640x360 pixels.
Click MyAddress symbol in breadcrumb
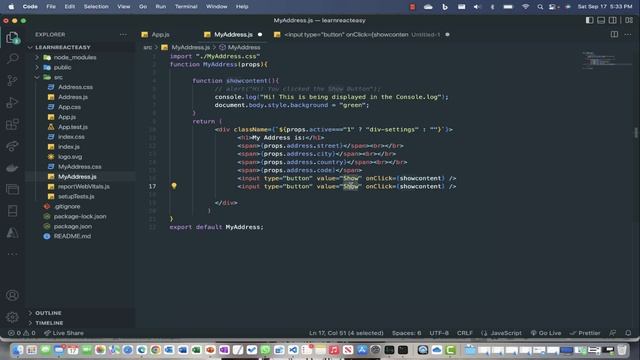click(244, 47)
